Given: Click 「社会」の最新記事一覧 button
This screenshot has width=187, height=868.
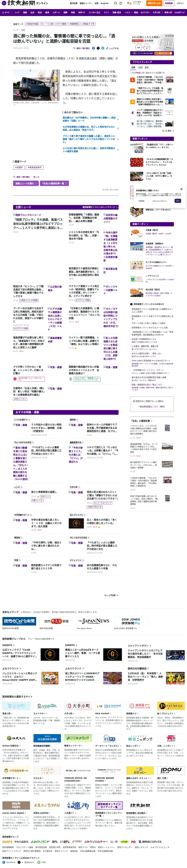Looking at the screenshot, I should pos(54,183).
